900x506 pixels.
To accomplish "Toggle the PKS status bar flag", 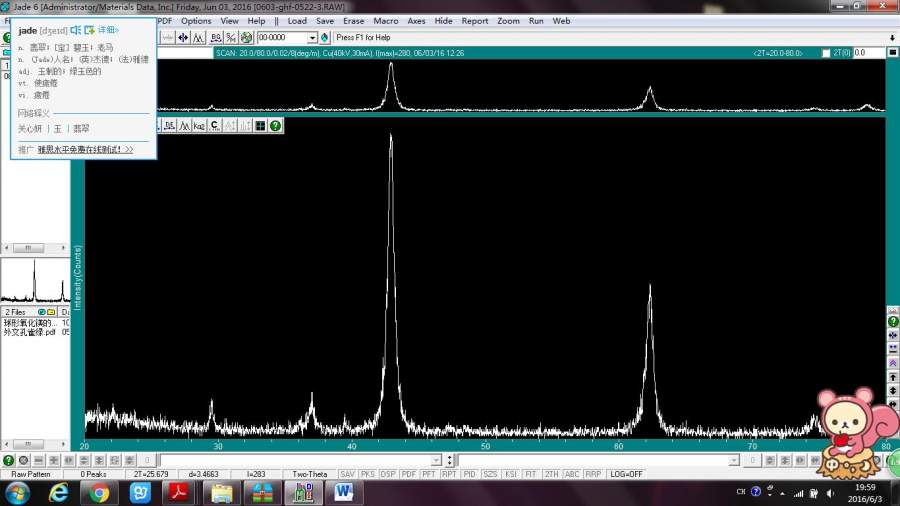I will click(x=367, y=474).
